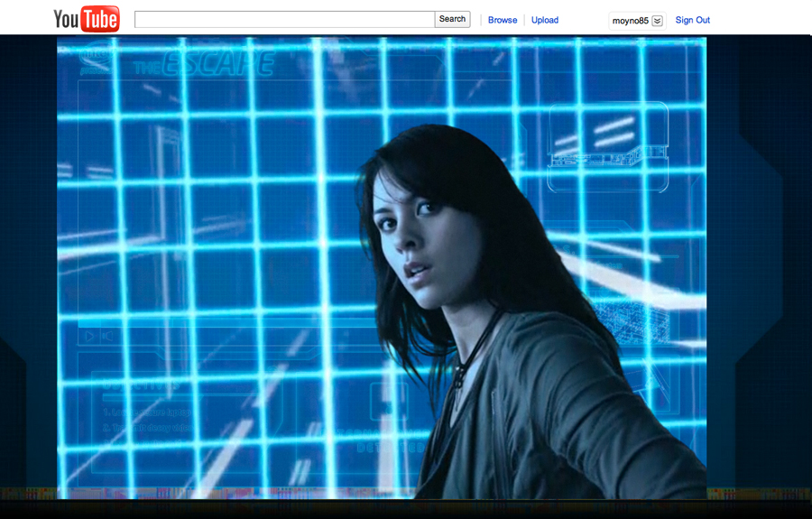Sign out via the Sign Out link
Image resolution: width=812 pixels, height=519 pixels.
pos(692,20)
